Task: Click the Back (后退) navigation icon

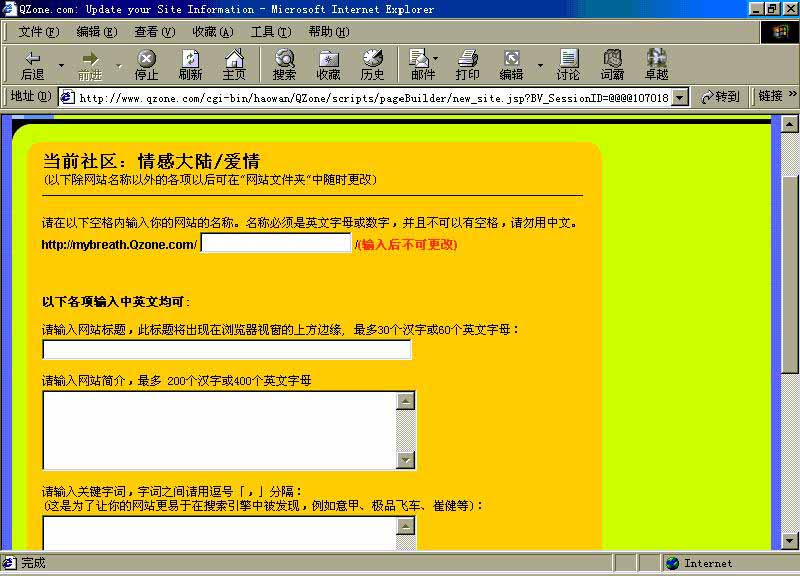Action: tap(34, 62)
